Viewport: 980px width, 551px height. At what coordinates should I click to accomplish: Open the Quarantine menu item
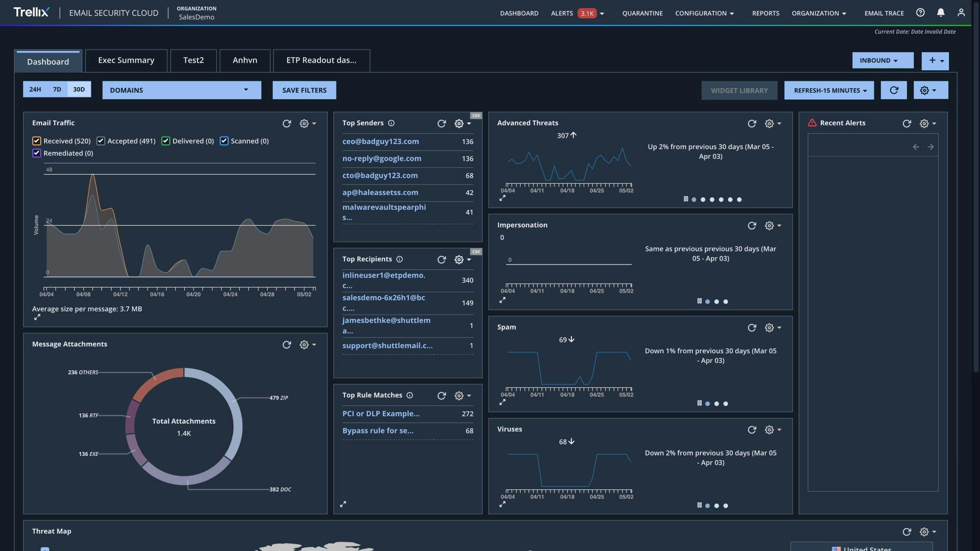[x=642, y=13]
